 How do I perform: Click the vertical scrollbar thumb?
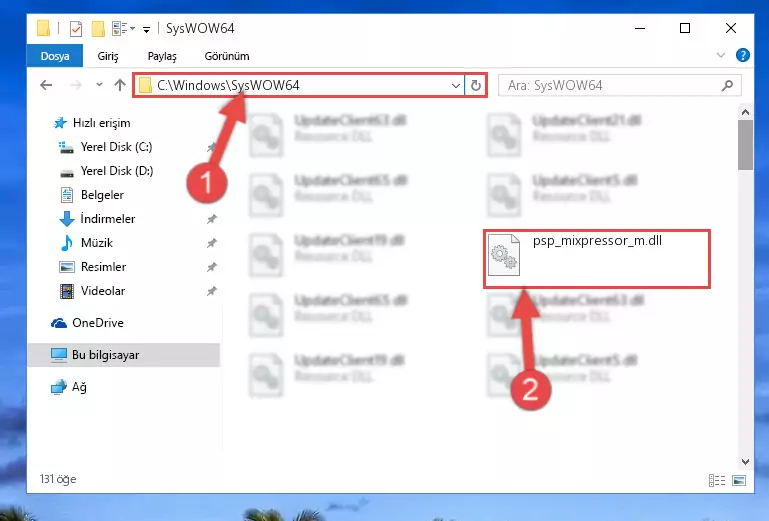click(x=745, y=145)
